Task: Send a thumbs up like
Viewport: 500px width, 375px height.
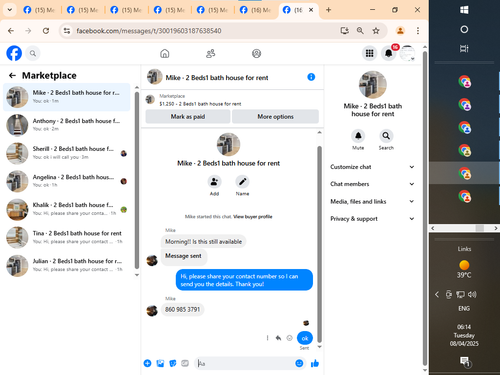Action: pyautogui.click(x=315, y=363)
